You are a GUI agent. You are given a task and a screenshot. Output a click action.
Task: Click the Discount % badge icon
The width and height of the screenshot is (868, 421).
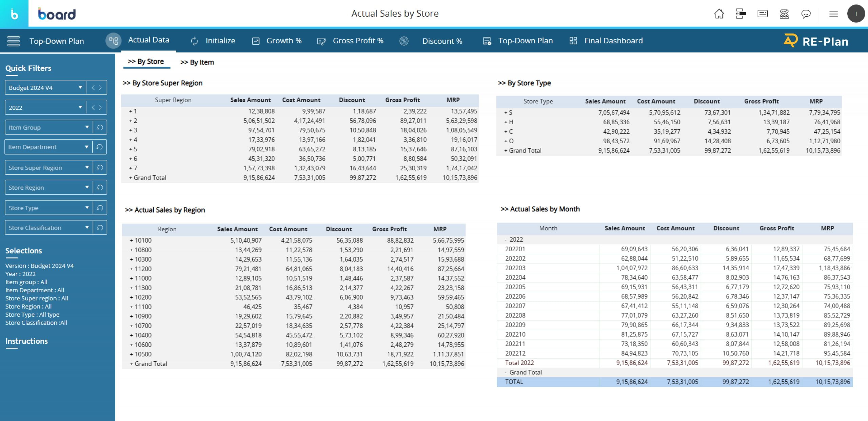[404, 41]
